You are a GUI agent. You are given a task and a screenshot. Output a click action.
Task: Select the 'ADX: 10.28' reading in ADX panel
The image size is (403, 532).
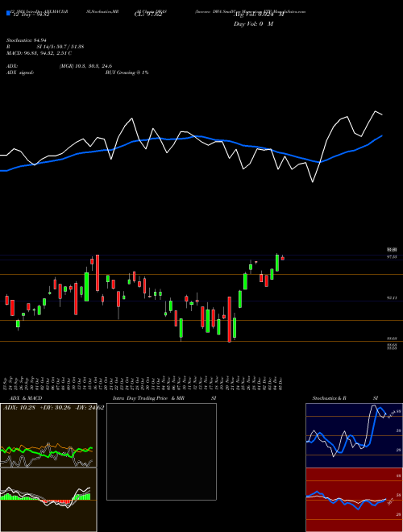pyautogui.click(x=18, y=408)
